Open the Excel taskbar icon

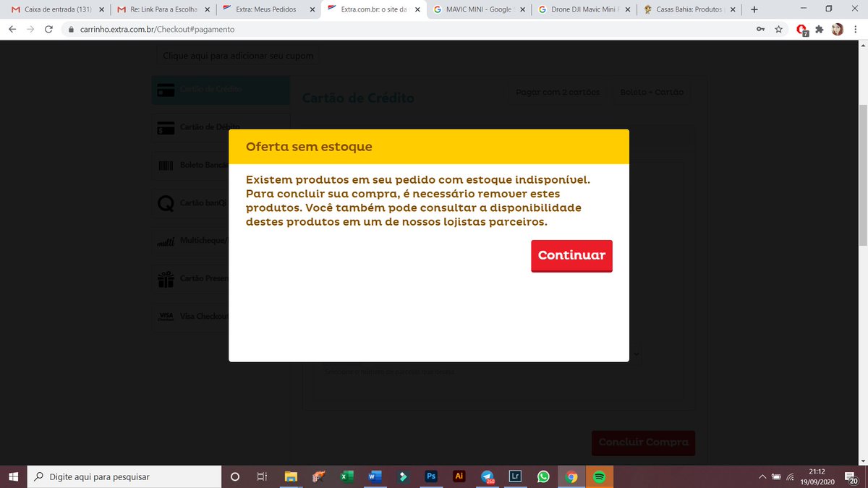[346, 476]
